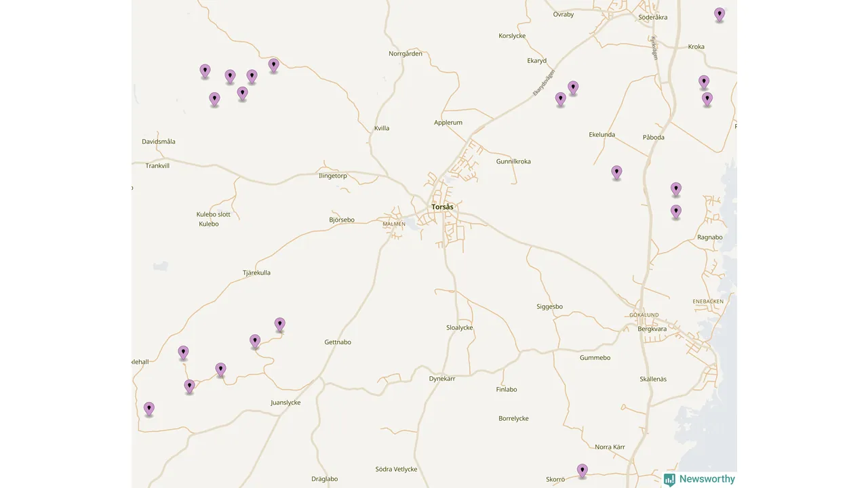This screenshot has width=868, height=488.
Task: Open the southwesternmost pin near Klehall
Action: (149, 409)
